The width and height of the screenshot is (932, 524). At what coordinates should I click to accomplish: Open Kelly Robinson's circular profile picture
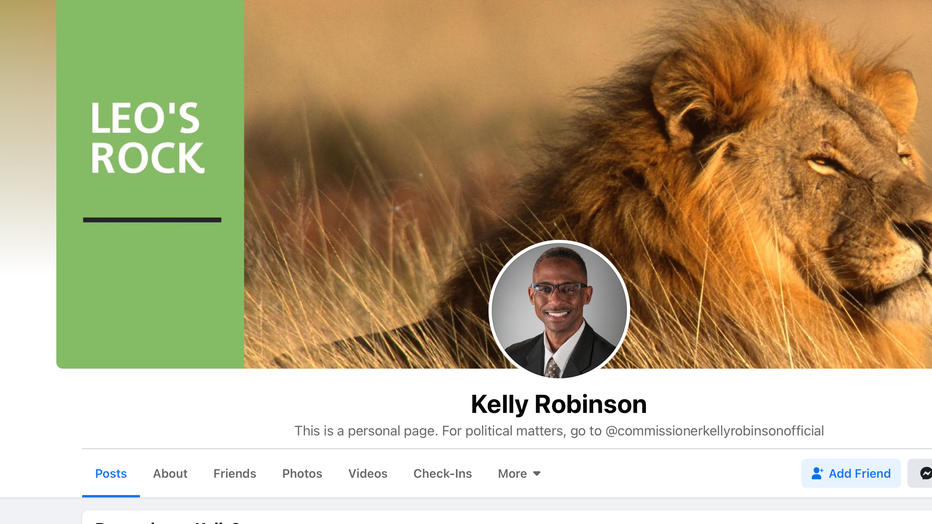click(x=559, y=309)
